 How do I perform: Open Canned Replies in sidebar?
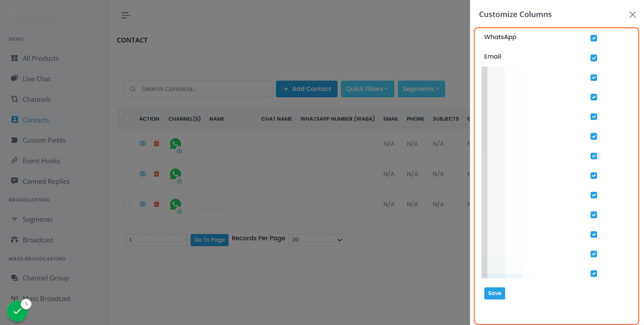(x=46, y=181)
